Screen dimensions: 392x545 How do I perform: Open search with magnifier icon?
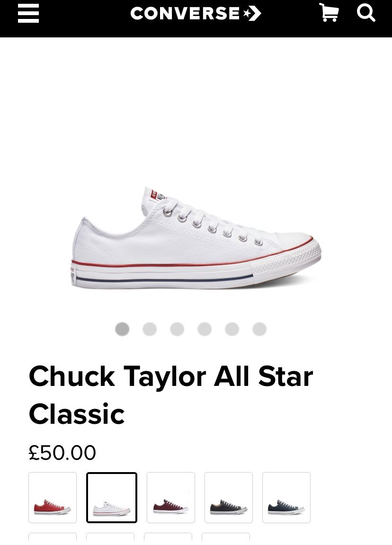[366, 13]
